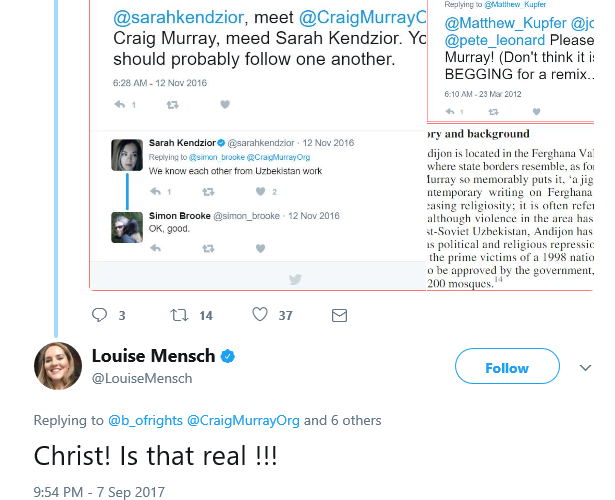Viewport: 615px width, 500px height.
Task: Click the Twitter bird icon below screenshot
Action: click(x=295, y=280)
